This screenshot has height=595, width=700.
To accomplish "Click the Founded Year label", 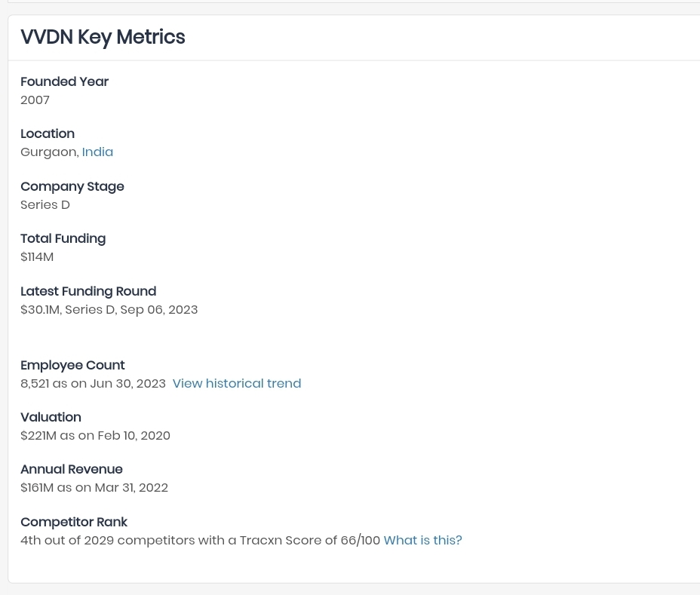I will pos(64,81).
